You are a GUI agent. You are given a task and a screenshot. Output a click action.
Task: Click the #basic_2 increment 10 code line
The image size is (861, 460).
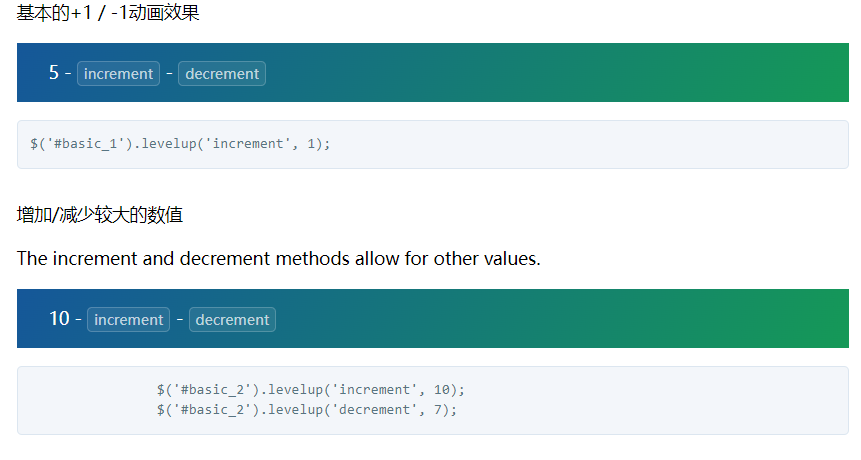click(x=311, y=390)
